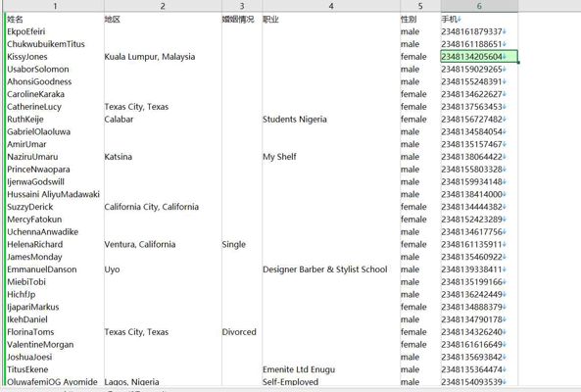Viewport: 581px width, 392px height.
Task: Select the name cell KissyJones
Action: tap(55, 57)
